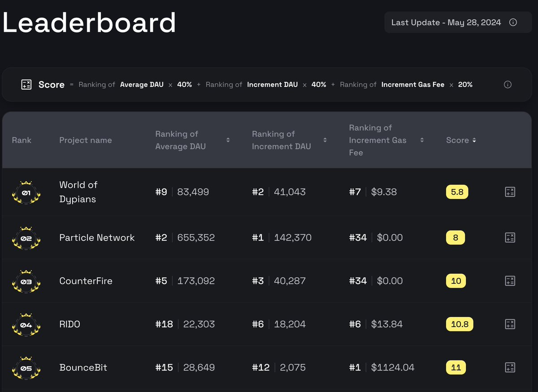Click the 18,204 increment DAU value

(290, 324)
